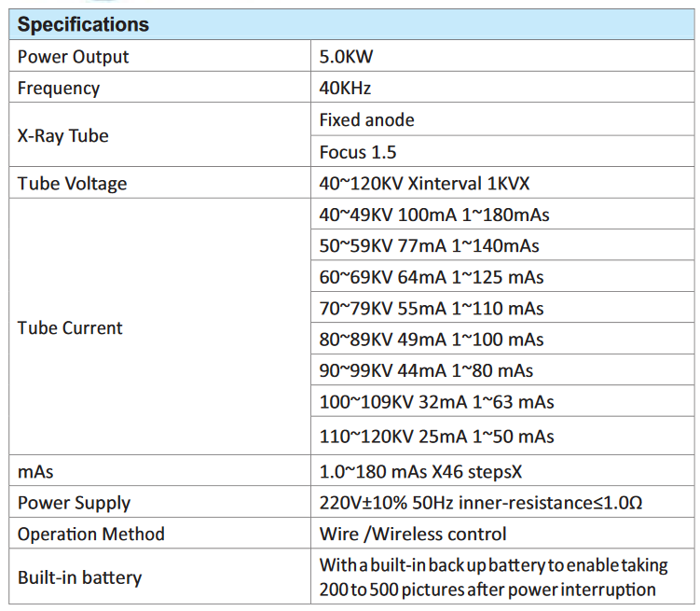Click the Power Supply label
Image resolution: width=700 pixels, height=611 pixels.
74,503
